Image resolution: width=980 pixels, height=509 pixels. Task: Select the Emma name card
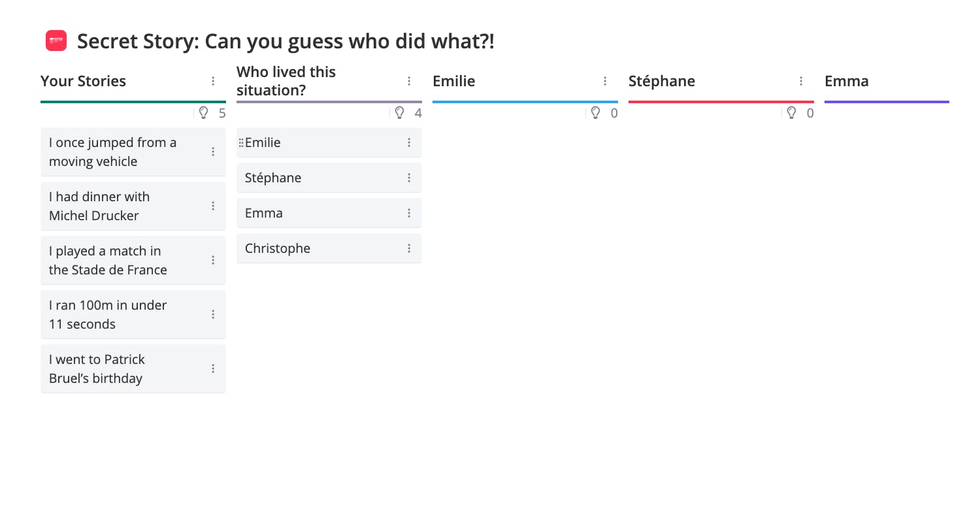[329, 213]
